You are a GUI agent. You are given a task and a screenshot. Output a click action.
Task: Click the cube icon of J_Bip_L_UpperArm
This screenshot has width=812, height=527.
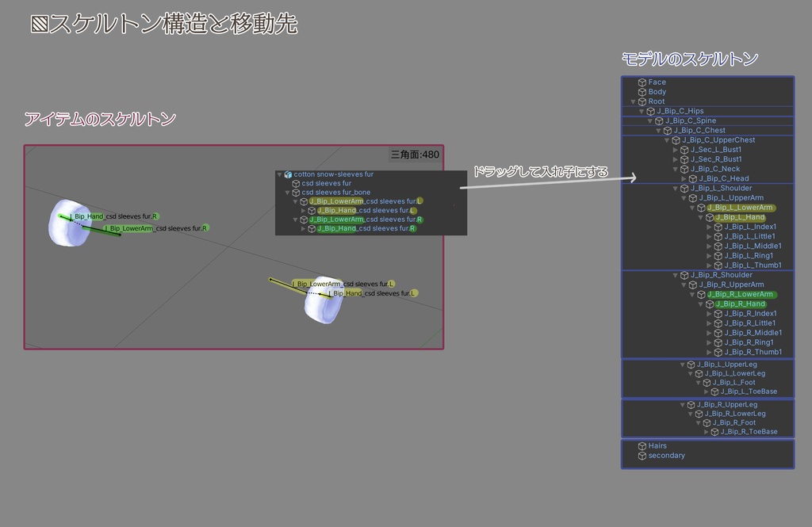693,198
